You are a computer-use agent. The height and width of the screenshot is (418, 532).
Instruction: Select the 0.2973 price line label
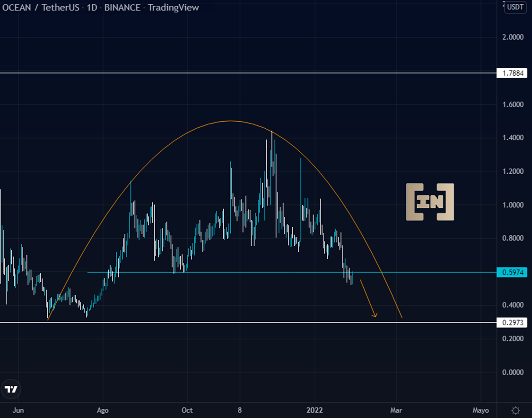pos(512,322)
